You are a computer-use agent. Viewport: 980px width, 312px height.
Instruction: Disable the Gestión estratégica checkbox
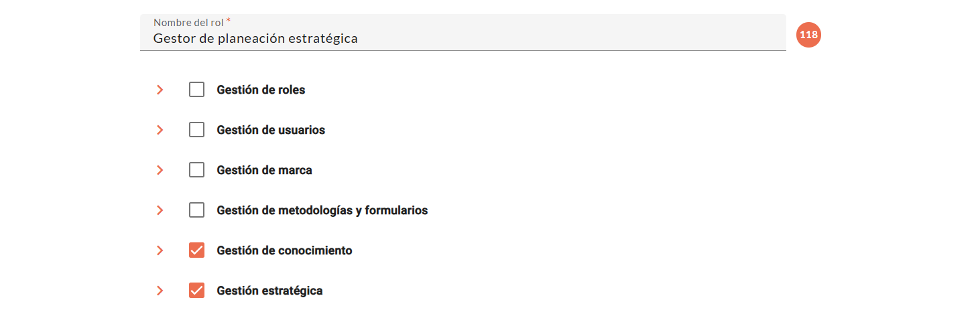coord(196,291)
